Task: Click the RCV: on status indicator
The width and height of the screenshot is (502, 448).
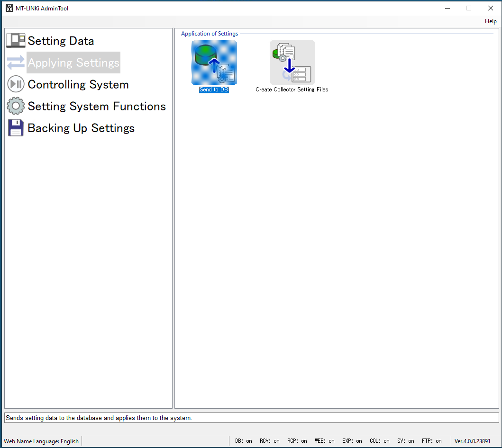Action: 270,441
